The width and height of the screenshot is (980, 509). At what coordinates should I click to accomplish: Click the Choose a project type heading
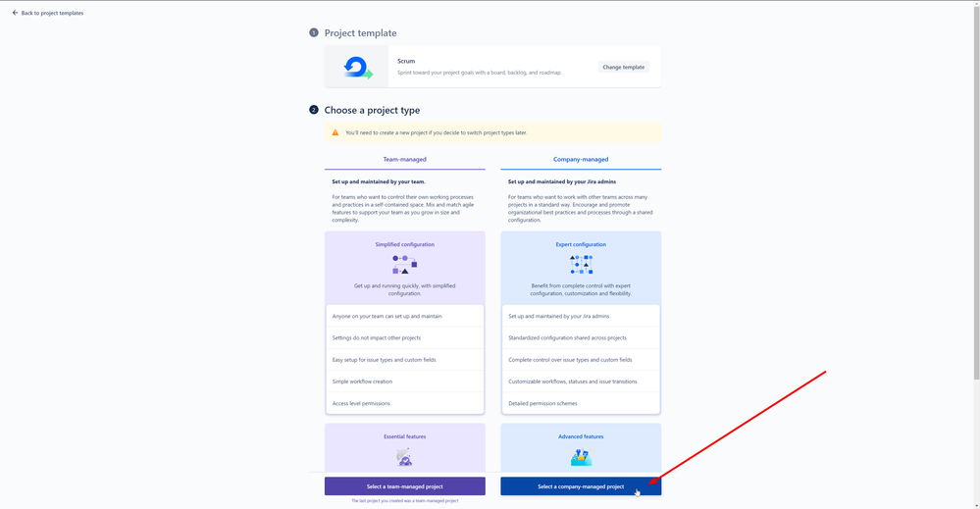[372, 110]
